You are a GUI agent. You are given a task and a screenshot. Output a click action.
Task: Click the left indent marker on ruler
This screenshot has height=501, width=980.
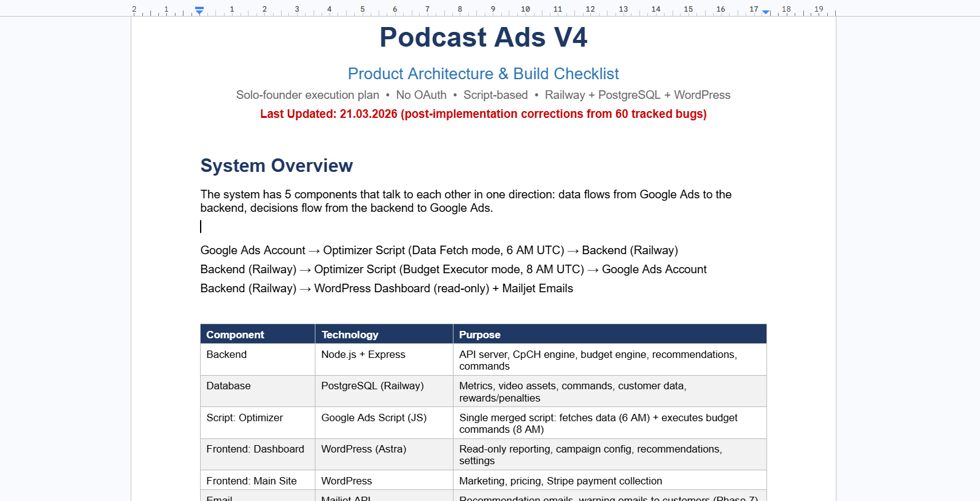click(x=199, y=11)
